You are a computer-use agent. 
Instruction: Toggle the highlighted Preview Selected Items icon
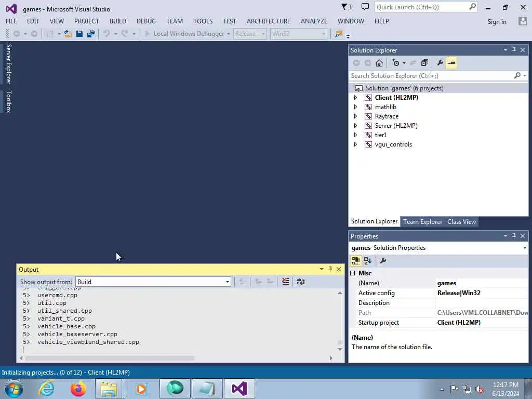tap(451, 63)
